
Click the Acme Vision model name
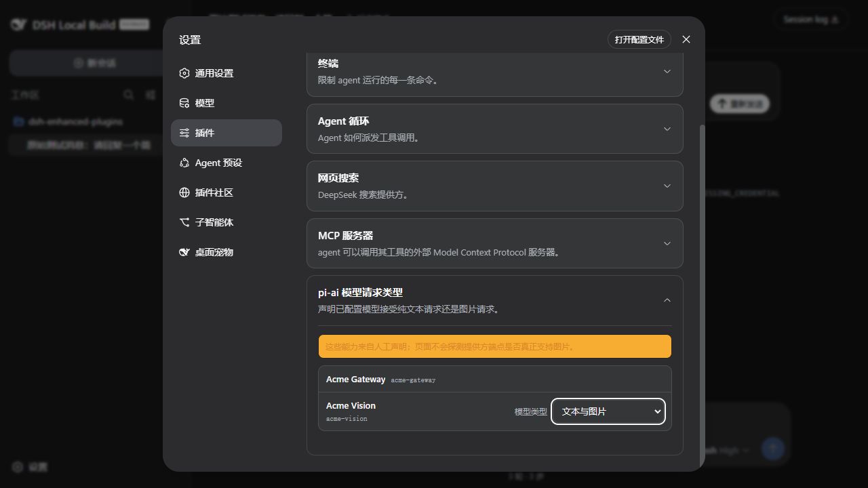point(351,405)
